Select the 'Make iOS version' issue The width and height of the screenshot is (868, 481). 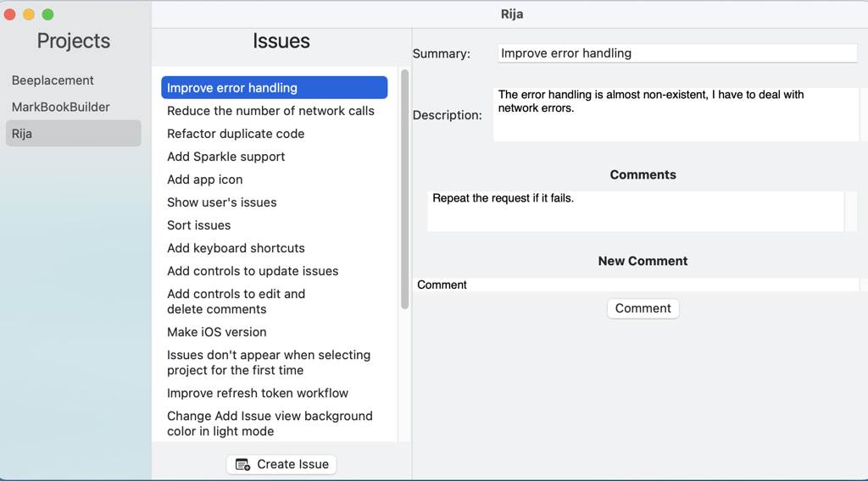217,332
